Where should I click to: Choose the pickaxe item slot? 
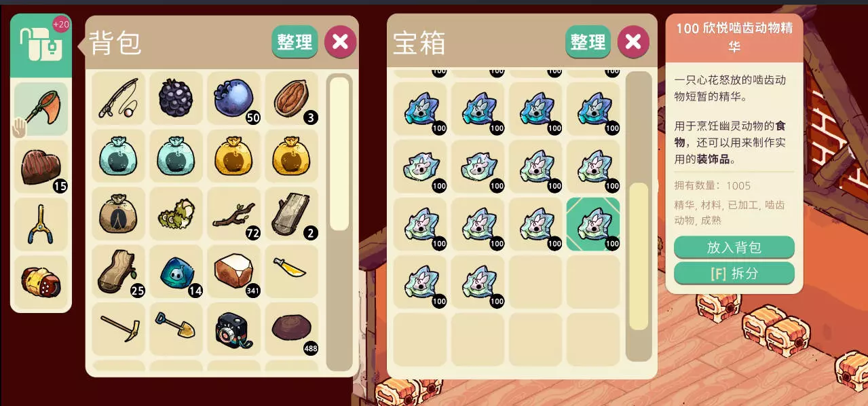point(119,329)
